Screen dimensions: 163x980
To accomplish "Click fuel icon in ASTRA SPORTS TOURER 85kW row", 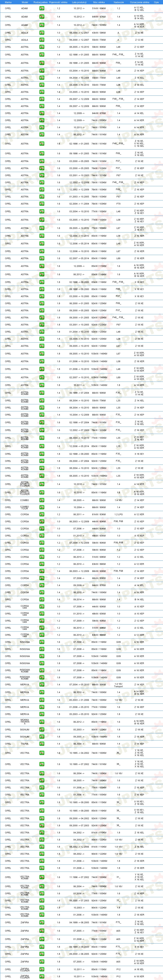I will [x=42, y=492].
